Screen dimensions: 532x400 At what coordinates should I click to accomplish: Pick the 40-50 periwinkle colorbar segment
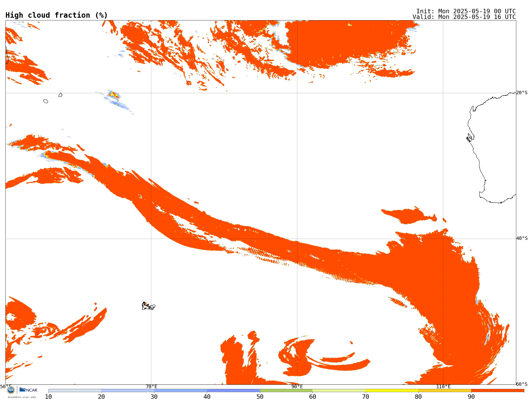pyautogui.click(x=233, y=391)
